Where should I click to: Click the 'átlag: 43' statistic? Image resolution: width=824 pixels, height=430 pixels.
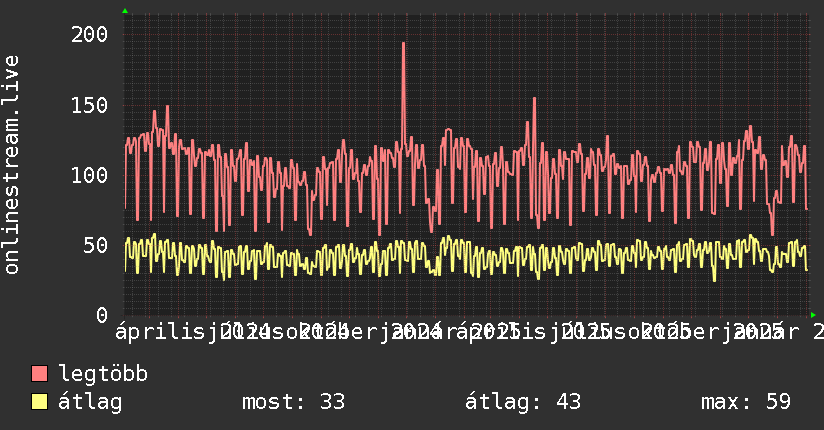pyautogui.click(x=523, y=402)
